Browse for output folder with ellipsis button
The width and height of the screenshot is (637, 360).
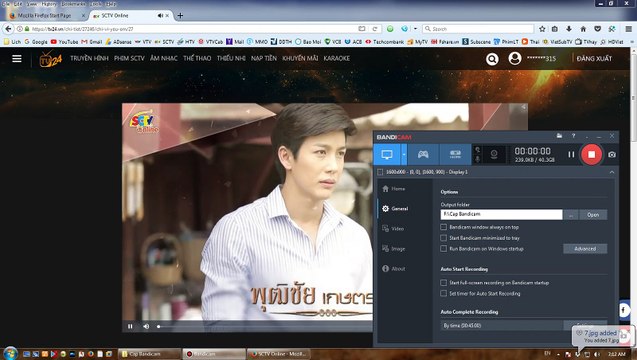point(571,215)
